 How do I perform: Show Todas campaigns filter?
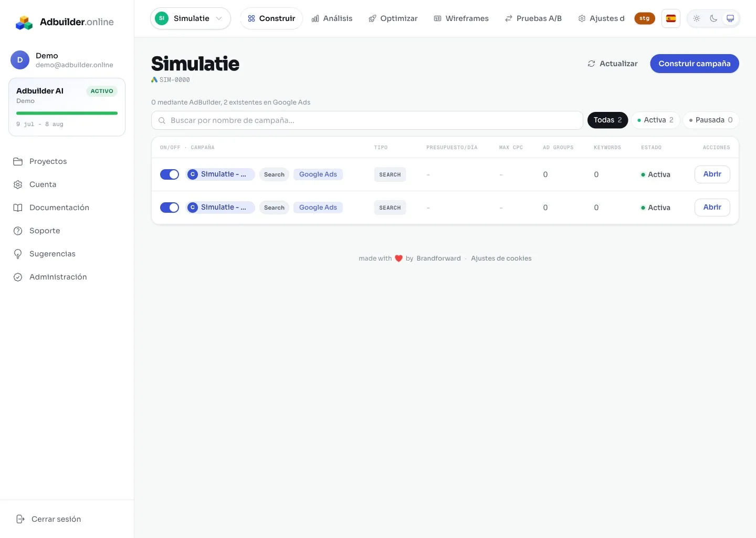[607, 120]
